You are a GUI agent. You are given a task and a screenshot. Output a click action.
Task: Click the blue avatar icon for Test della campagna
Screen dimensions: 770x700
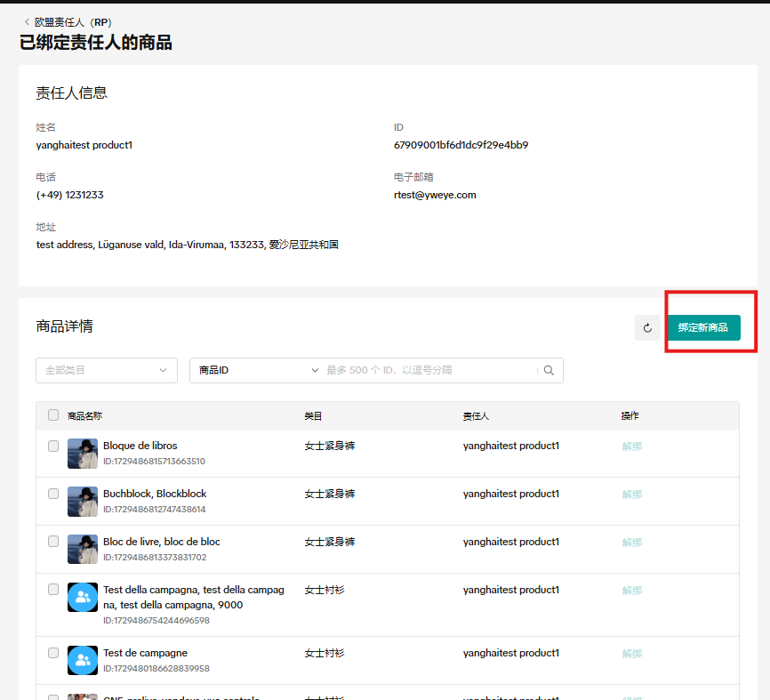tap(82, 597)
